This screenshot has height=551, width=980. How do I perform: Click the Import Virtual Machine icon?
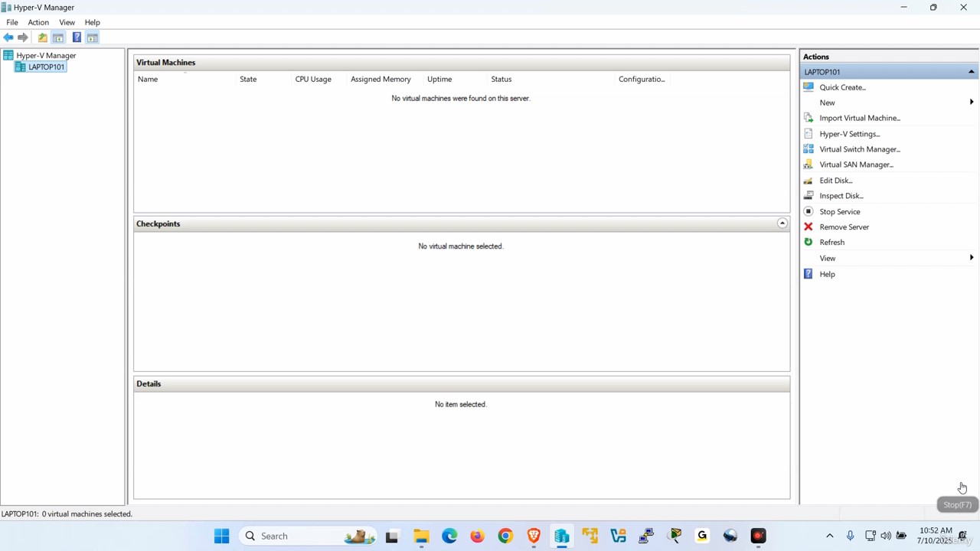(808, 118)
